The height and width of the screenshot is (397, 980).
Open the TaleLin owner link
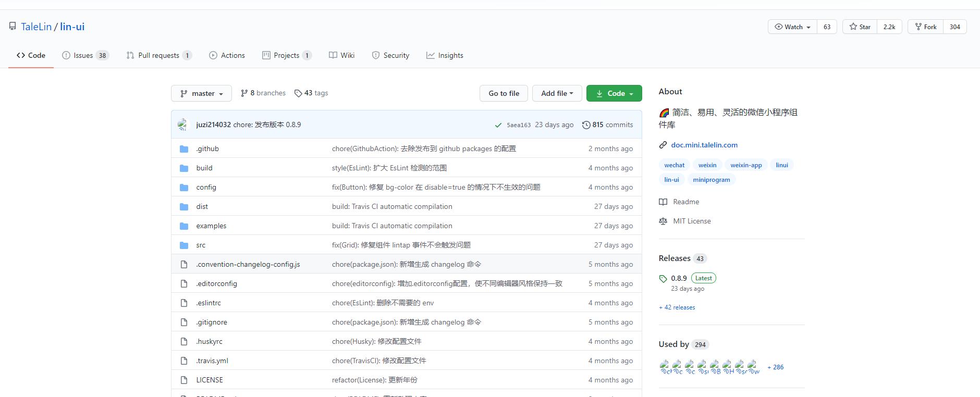(x=36, y=27)
